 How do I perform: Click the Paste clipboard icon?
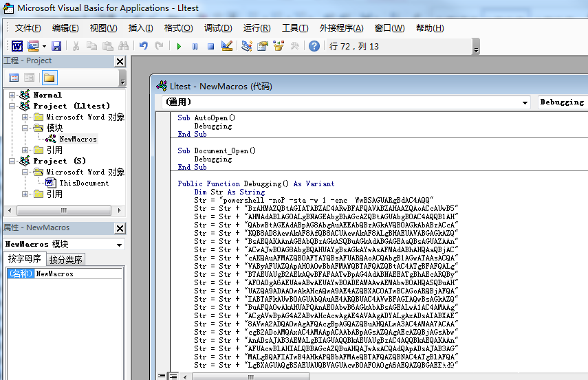(x=107, y=46)
